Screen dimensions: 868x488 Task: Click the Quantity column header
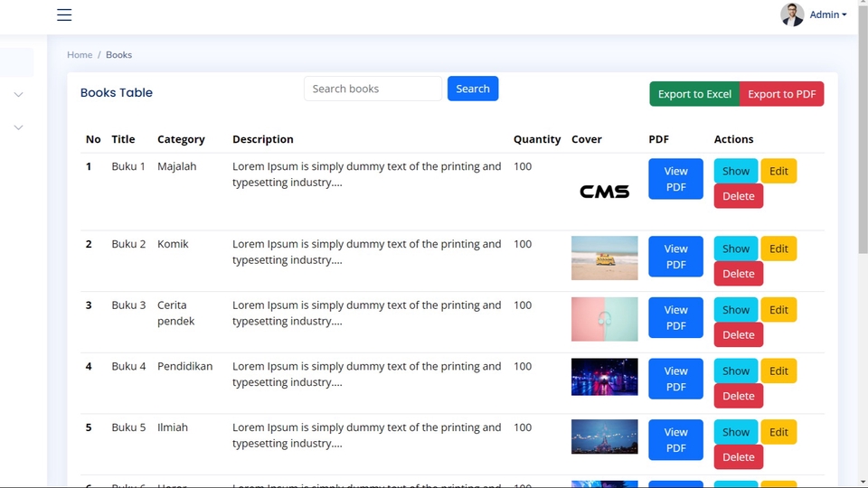pyautogui.click(x=537, y=139)
